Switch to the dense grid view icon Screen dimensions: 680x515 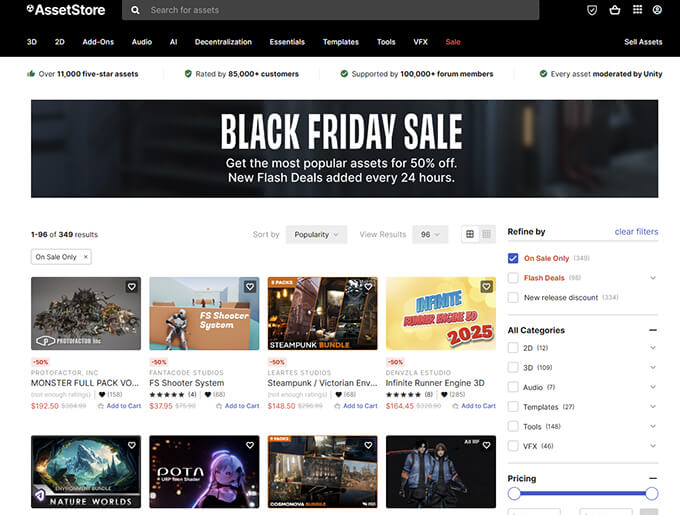pos(487,234)
